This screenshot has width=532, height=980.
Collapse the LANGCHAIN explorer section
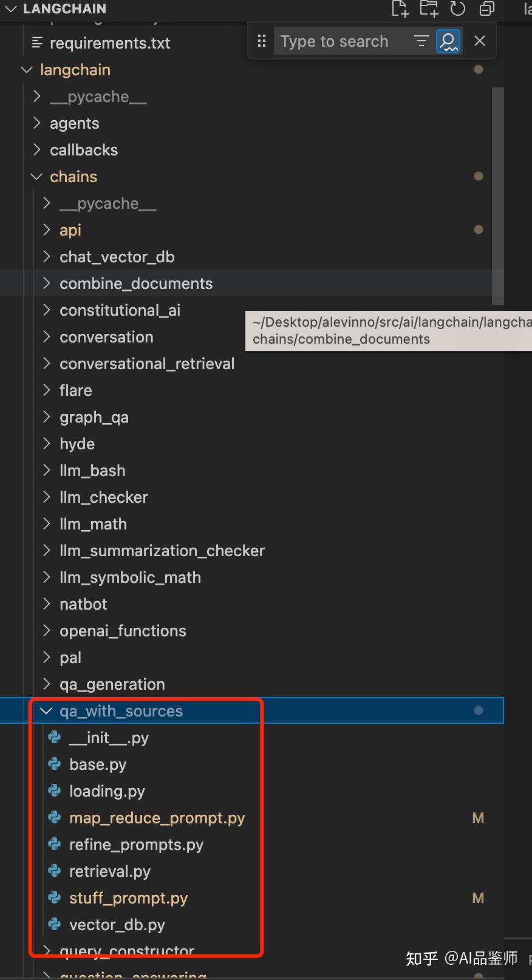click(x=11, y=9)
